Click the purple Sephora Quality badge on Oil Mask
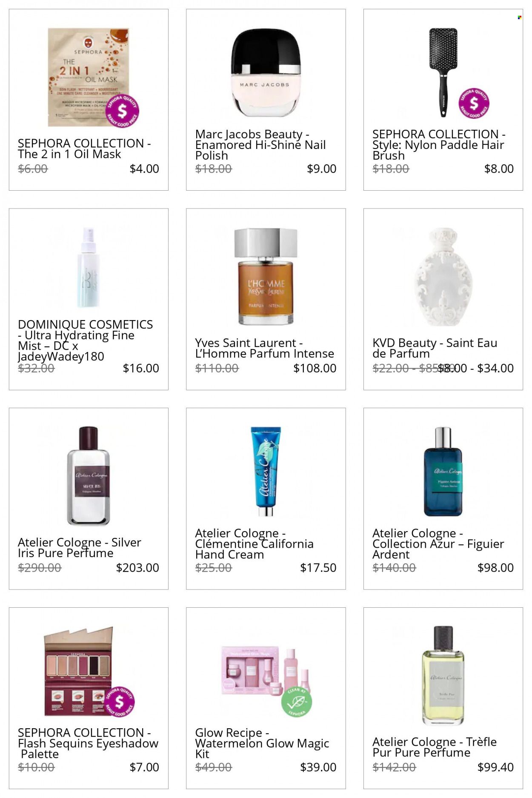Image resolution: width=532 pixels, height=798 pixels. coord(122,111)
